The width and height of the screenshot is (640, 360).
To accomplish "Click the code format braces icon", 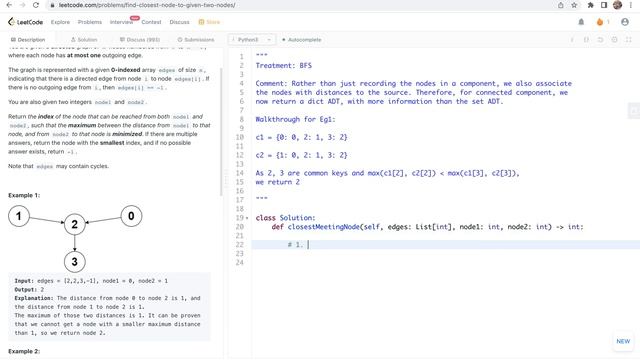I will [x=586, y=40].
